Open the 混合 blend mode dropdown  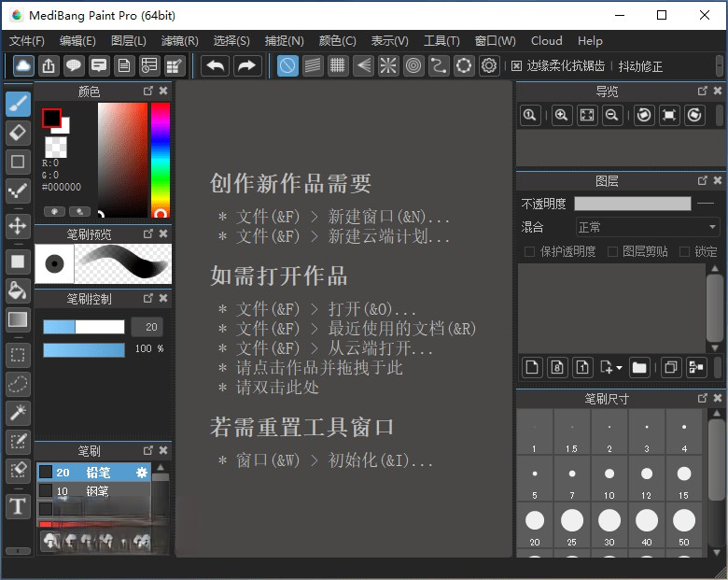click(x=646, y=227)
